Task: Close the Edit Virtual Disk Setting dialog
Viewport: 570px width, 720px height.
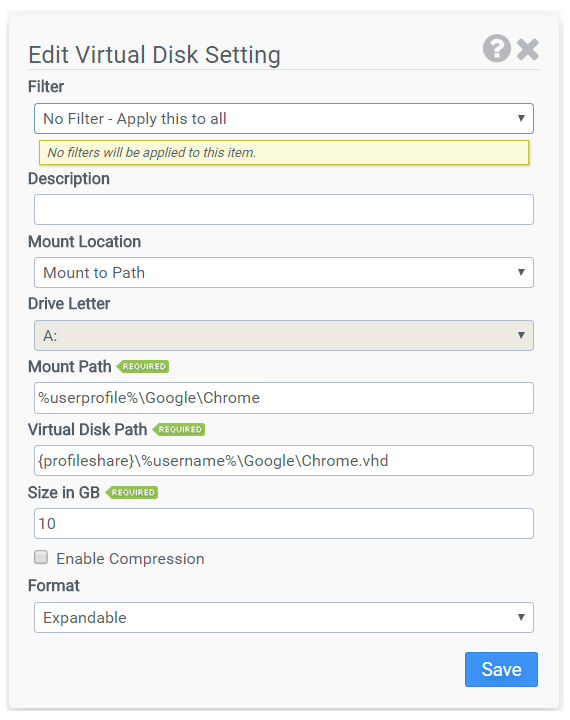Action: [x=527, y=49]
